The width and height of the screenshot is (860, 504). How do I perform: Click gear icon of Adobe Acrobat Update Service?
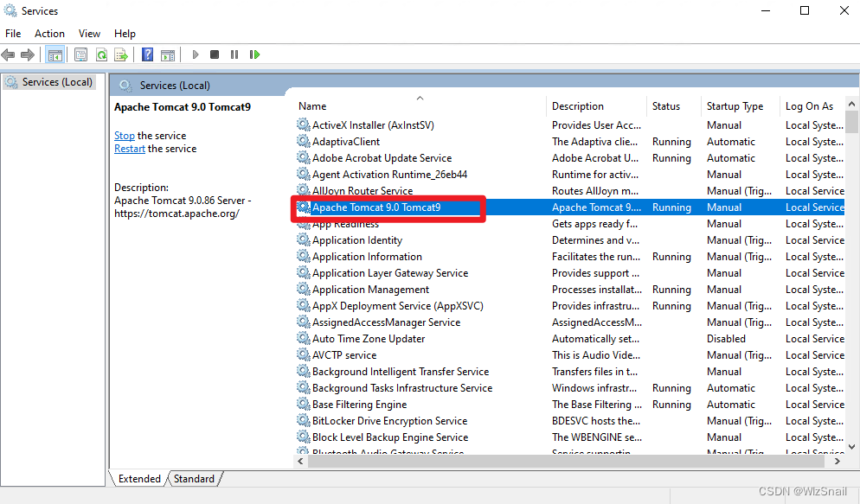[x=304, y=157]
